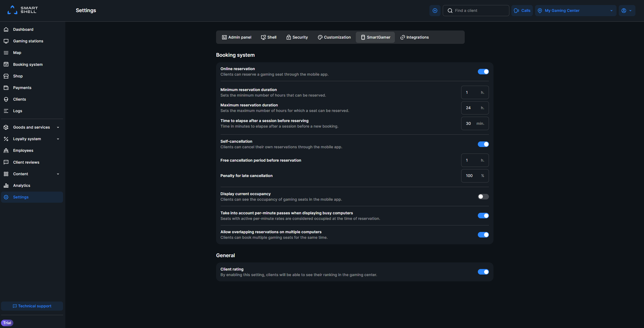Click the plus add button in header
This screenshot has height=328, width=644.
coord(435,11)
